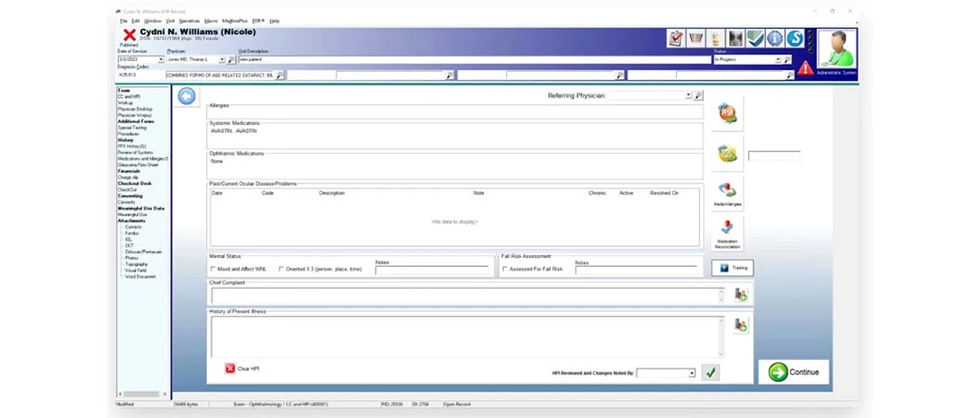Select Workup in the sidebar
This screenshot has width=980, height=418.
coord(125,103)
